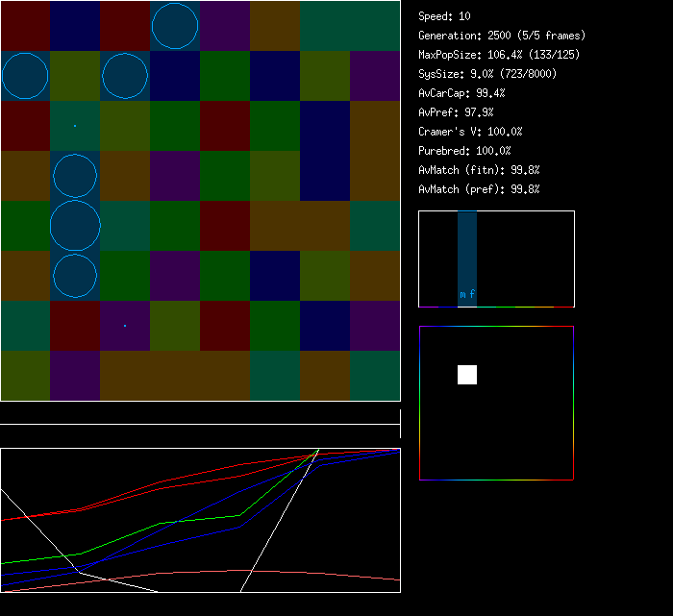Select the bottom circle of the stacked column
Image resolution: width=673 pixels, height=616 pixels.
click(75, 275)
